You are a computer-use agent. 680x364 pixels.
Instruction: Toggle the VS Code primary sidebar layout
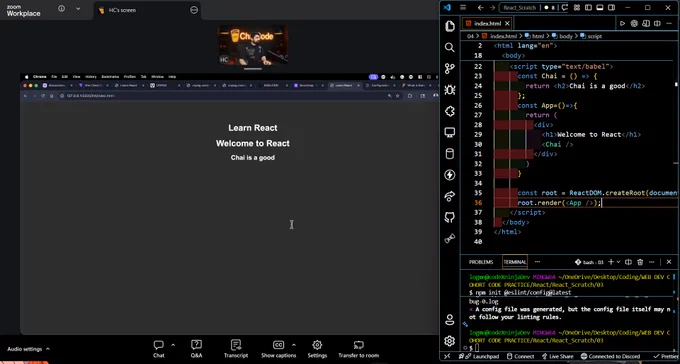(588, 7)
